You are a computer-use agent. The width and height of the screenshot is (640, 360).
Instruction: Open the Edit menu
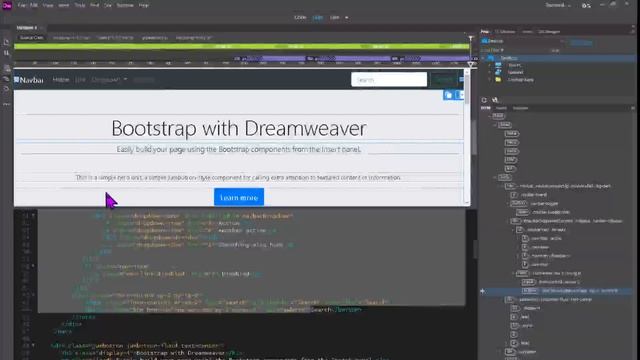coord(34,5)
